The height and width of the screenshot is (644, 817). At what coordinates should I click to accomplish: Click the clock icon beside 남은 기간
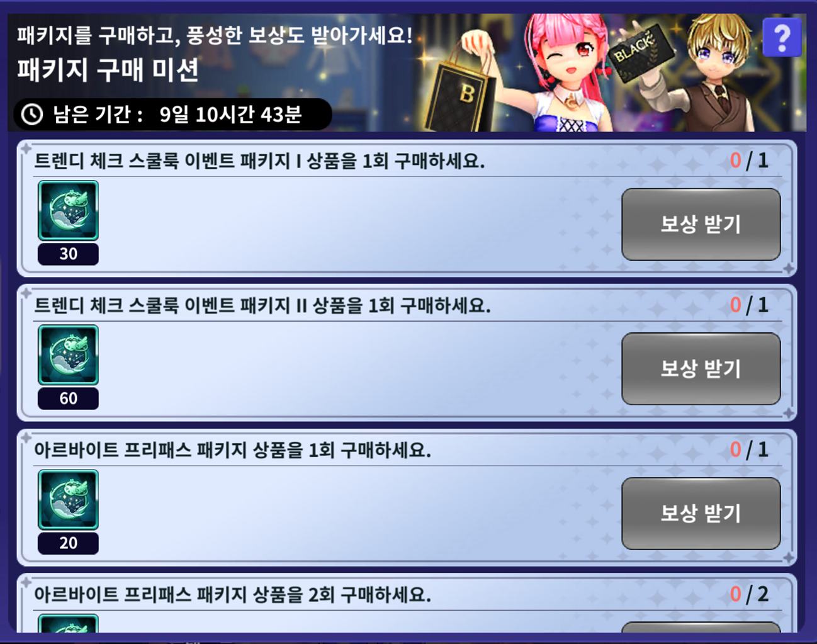click(32, 115)
